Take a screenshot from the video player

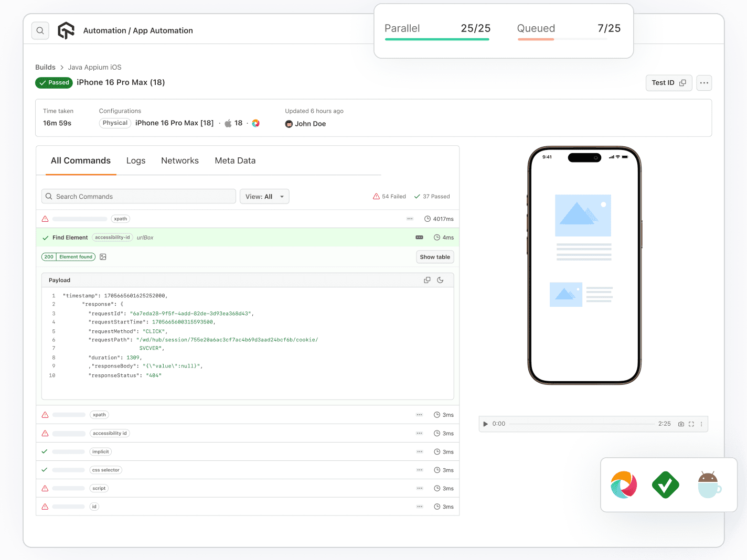point(681,424)
